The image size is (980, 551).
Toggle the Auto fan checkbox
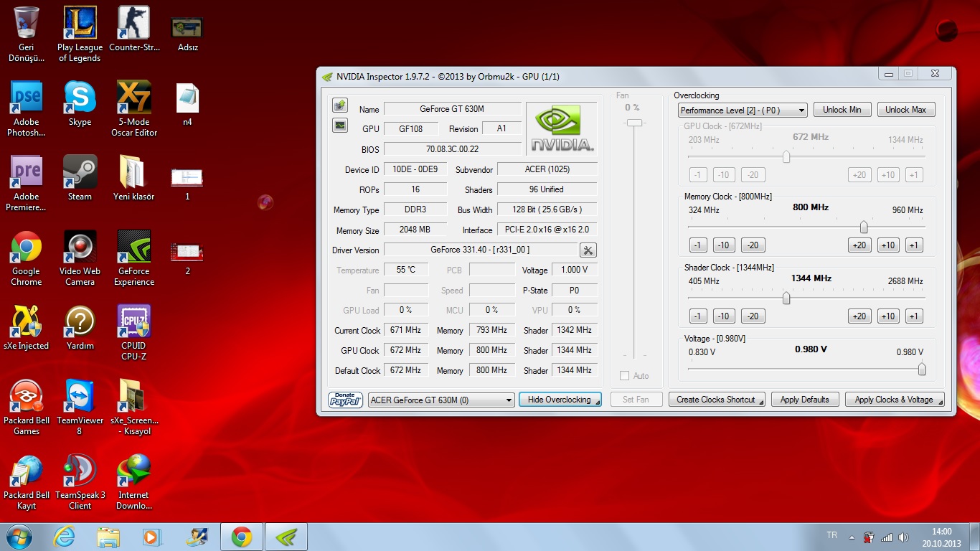tap(624, 375)
